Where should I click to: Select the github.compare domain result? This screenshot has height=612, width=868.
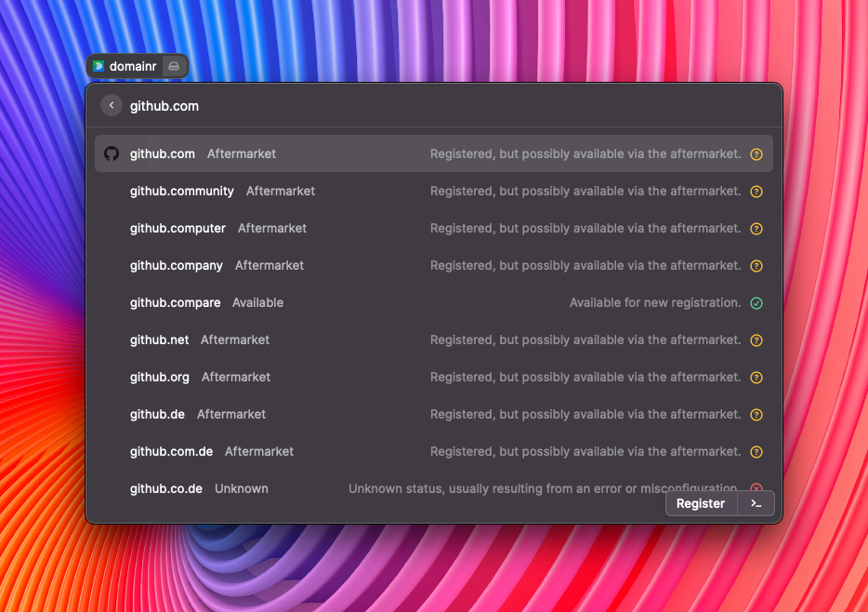coord(434,302)
